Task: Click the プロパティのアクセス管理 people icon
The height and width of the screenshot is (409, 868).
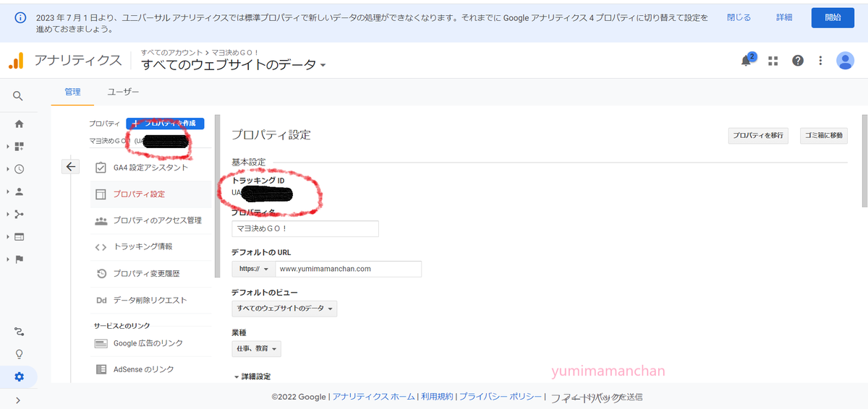Action: pos(101,220)
